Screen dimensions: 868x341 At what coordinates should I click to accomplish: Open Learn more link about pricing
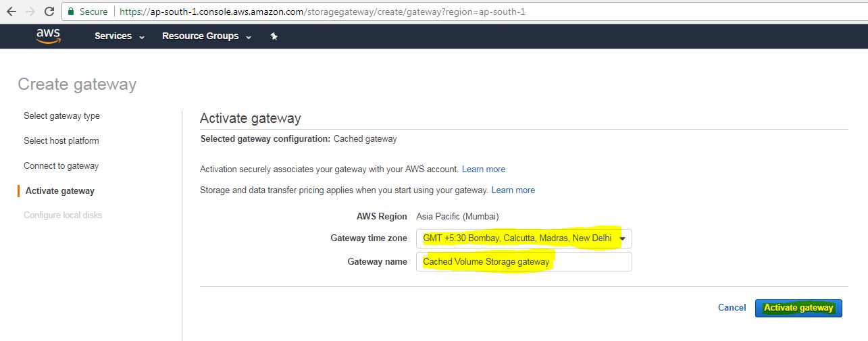point(513,190)
